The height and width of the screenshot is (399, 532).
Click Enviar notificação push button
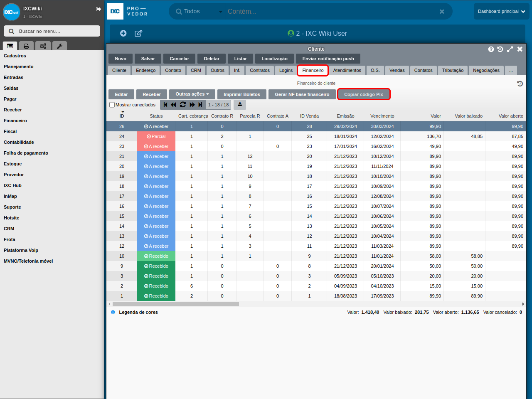pyautogui.click(x=328, y=59)
